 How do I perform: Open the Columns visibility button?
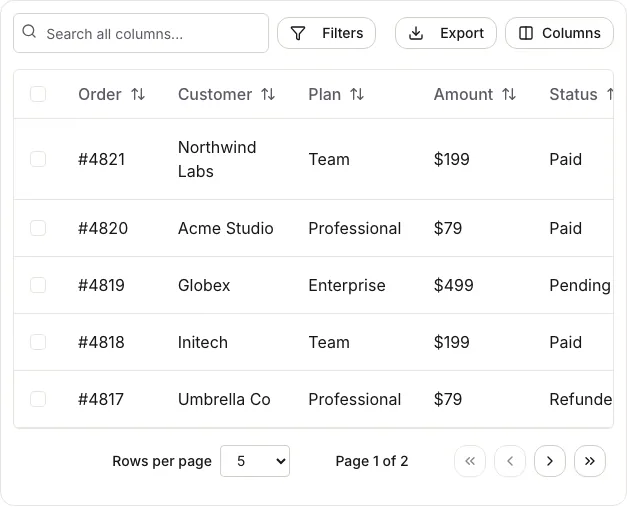(559, 33)
